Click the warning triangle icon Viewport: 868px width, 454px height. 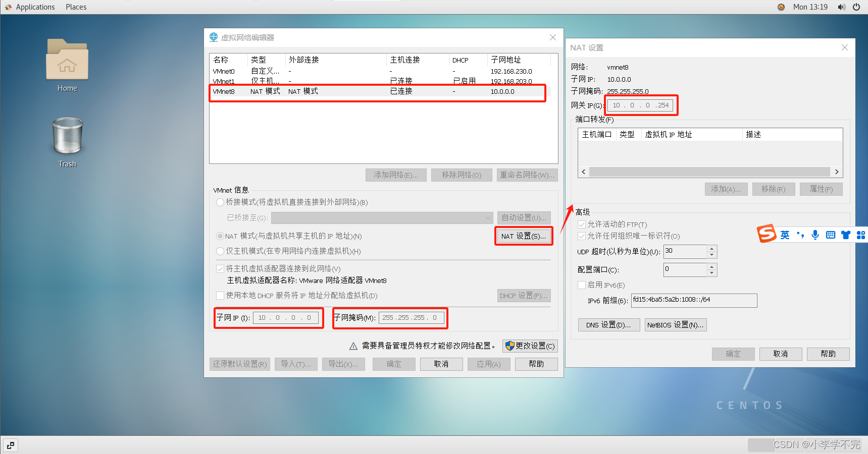(x=353, y=346)
